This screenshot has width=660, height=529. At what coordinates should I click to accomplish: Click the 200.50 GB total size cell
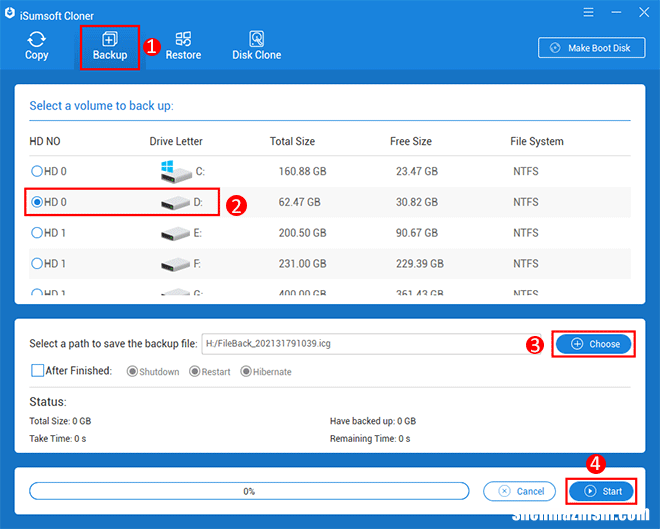tap(302, 233)
